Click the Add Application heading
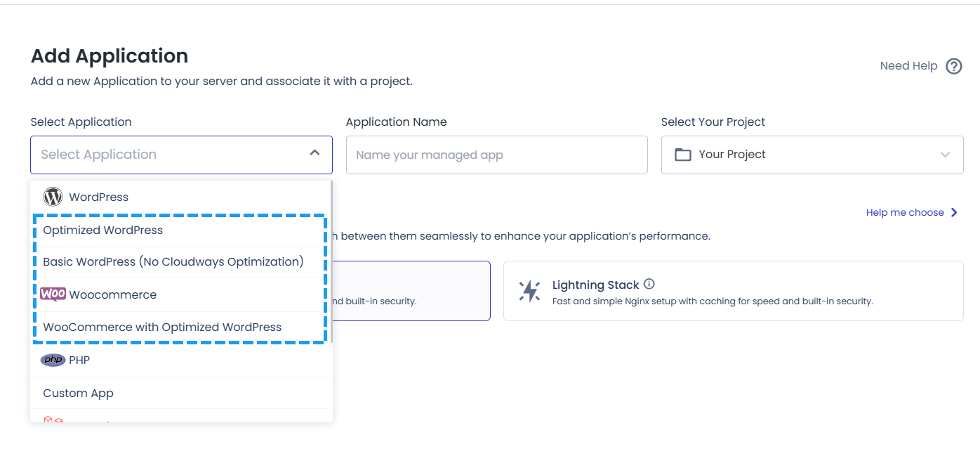 (x=110, y=56)
